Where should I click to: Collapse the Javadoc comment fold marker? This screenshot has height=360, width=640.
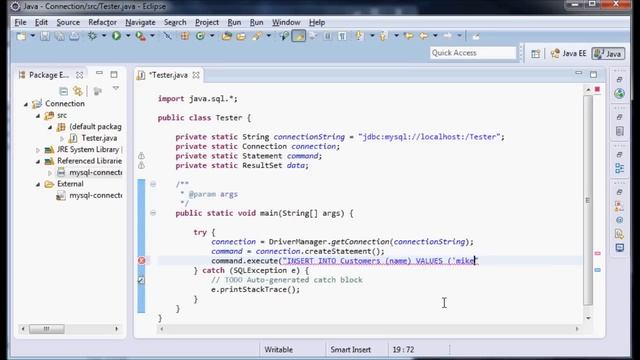click(x=153, y=184)
